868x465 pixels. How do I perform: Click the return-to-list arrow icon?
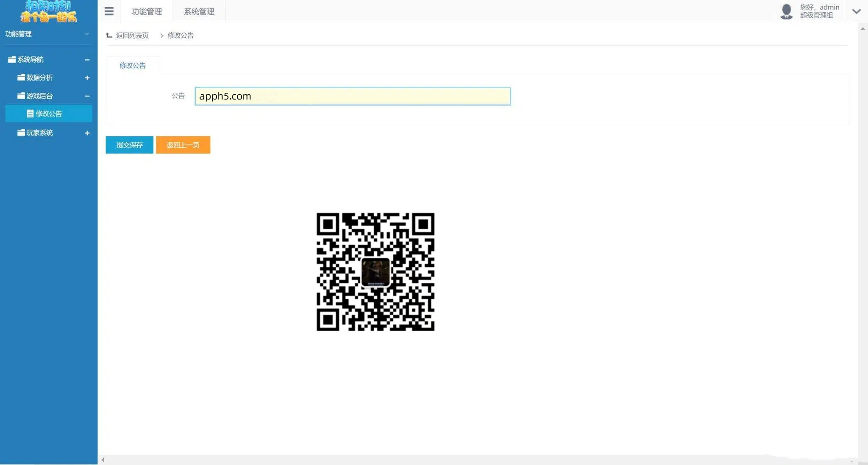click(x=109, y=36)
